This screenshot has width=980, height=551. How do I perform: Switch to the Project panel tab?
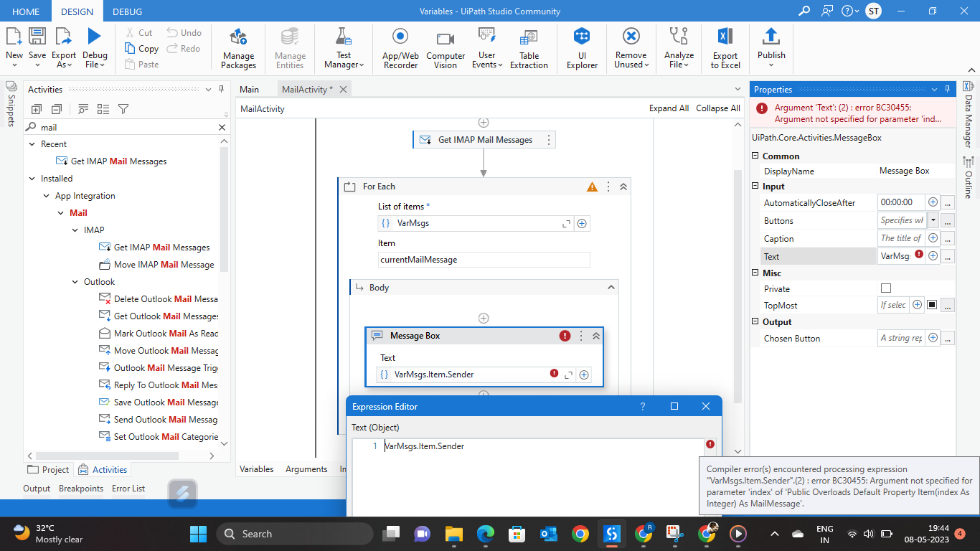[x=48, y=470]
